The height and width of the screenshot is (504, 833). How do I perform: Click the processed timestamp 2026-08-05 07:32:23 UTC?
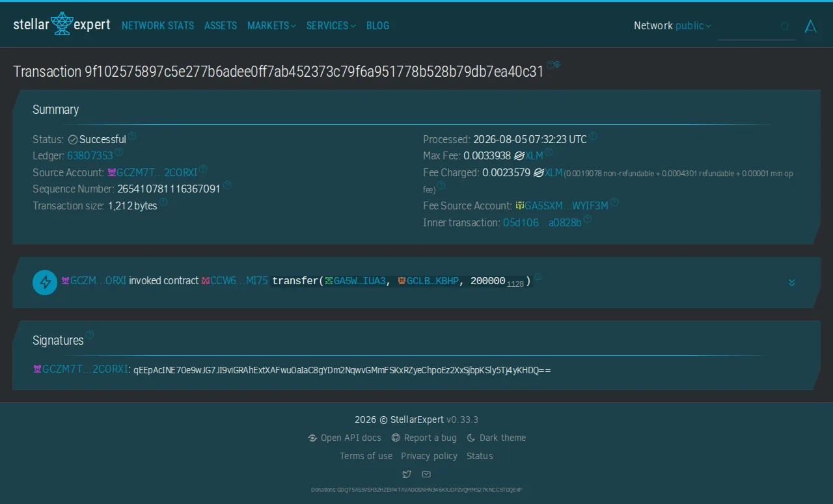coord(530,139)
